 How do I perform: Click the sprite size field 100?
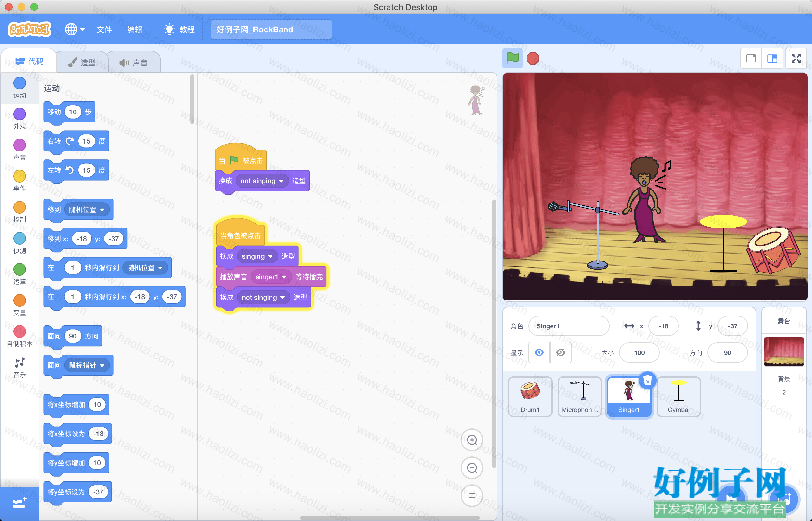pyautogui.click(x=639, y=352)
